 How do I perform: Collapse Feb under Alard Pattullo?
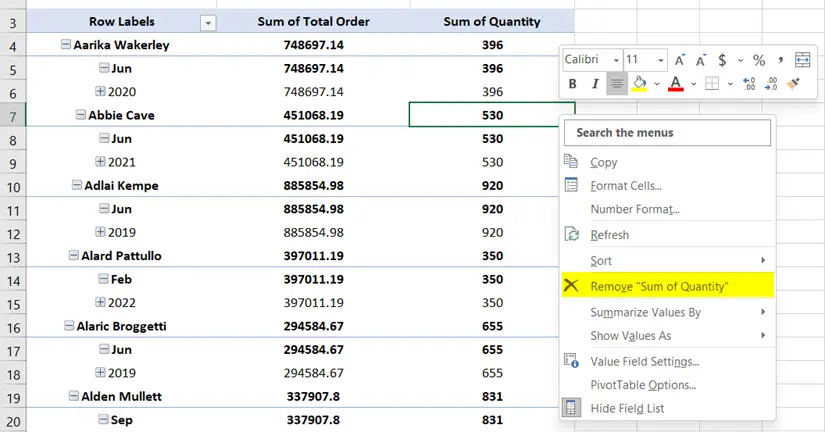[104, 278]
